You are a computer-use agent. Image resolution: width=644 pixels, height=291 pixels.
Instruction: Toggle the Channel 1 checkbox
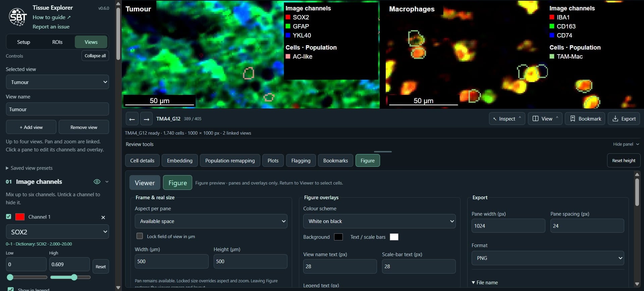tap(9, 217)
